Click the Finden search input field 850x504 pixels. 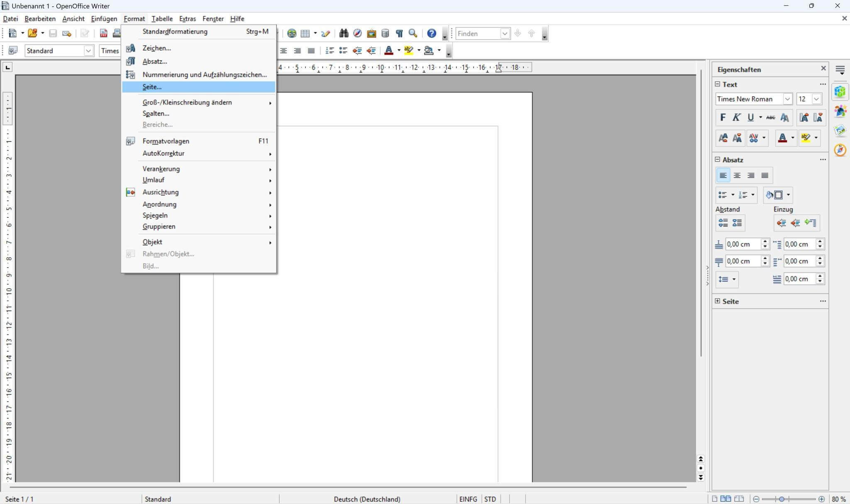tap(478, 34)
